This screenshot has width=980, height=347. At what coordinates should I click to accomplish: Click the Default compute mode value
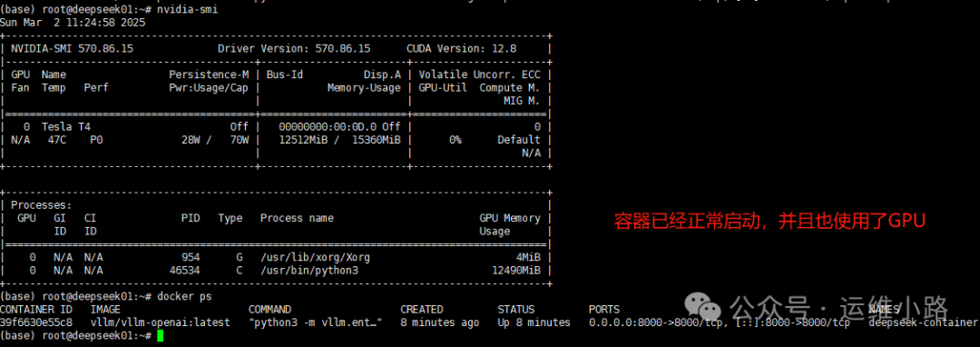[x=519, y=140]
